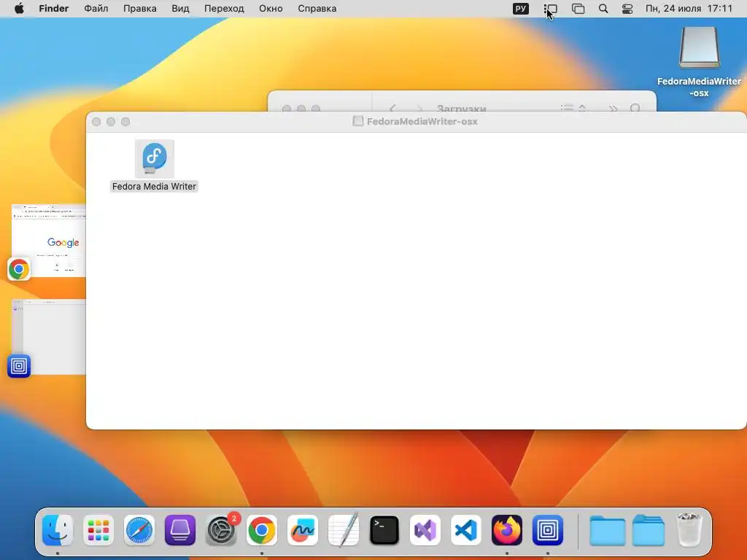Click search icon in Загрузки window

point(635,108)
